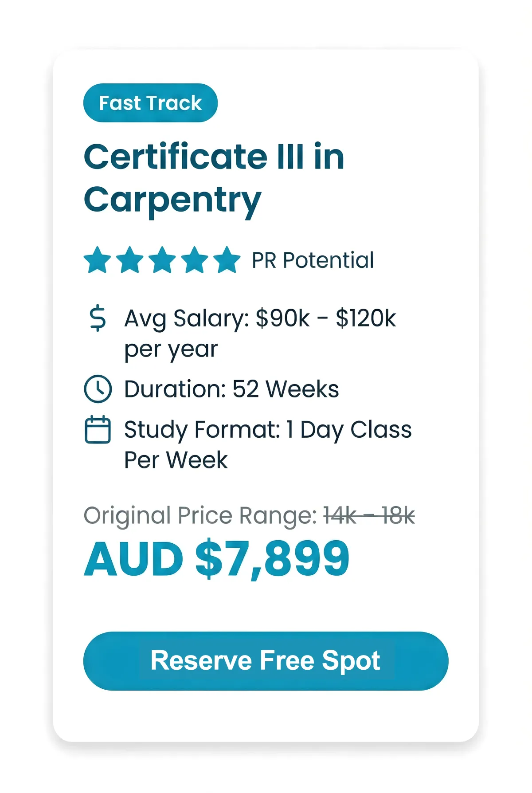The width and height of the screenshot is (532, 793).
Task: Click the Fast Track badge
Action: click(x=150, y=103)
